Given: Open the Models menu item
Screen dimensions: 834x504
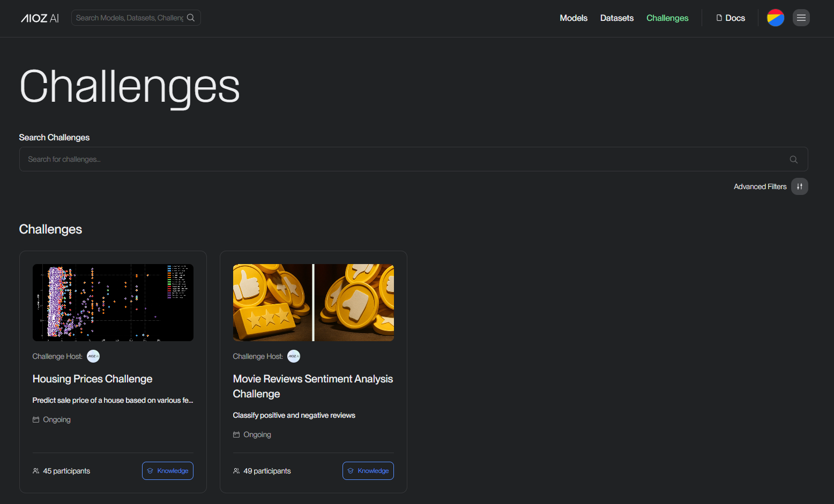Looking at the screenshot, I should [x=573, y=18].
